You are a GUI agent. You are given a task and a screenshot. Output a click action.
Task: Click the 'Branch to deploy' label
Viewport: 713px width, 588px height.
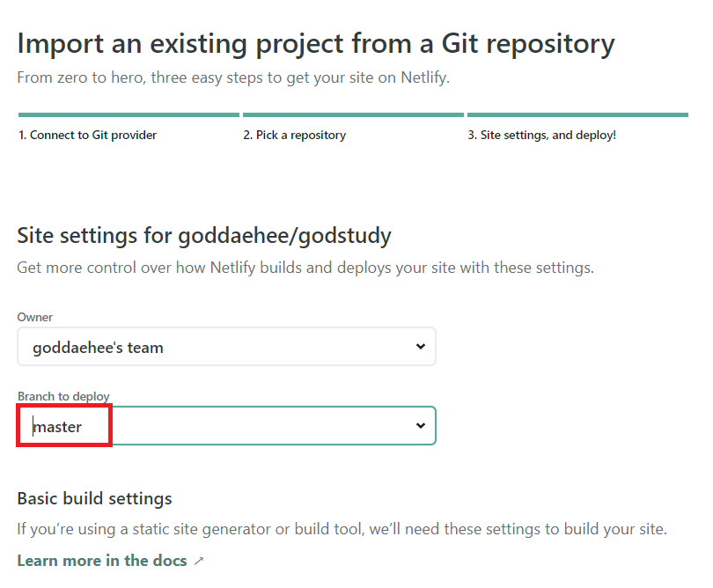(x=63, y=396)
